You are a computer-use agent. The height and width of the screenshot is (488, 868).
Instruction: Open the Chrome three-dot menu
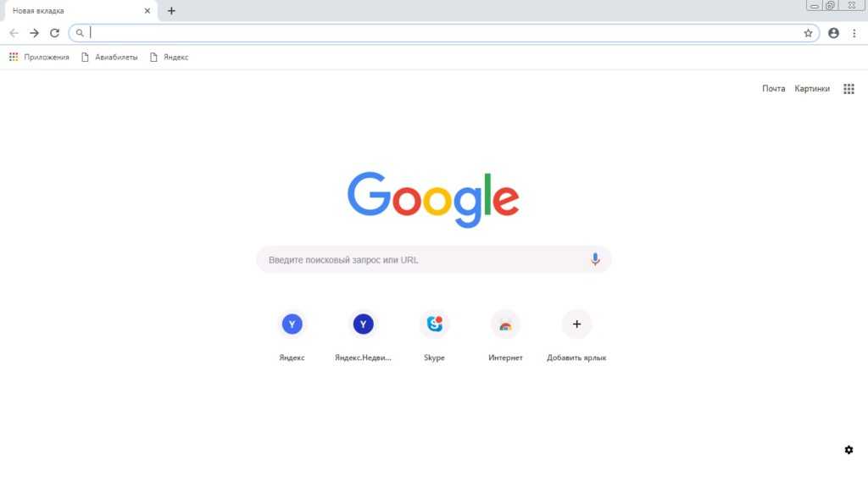(854, 33)
